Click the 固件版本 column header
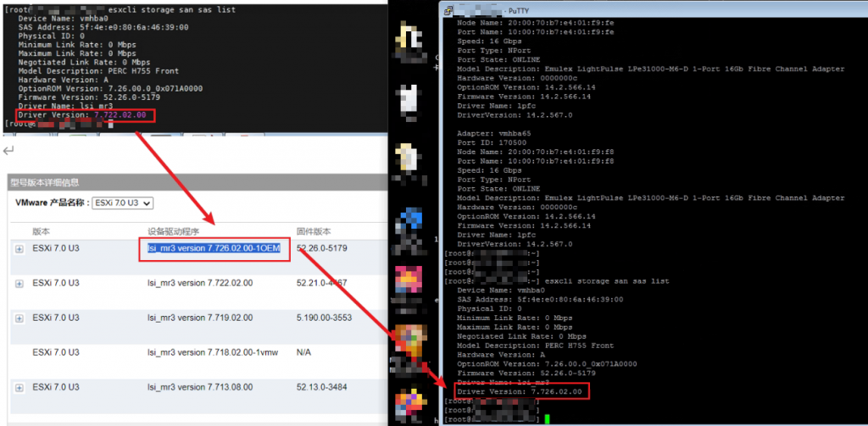Screen dimensions: 868x426 pyautogui.click(x=312, y=231)
